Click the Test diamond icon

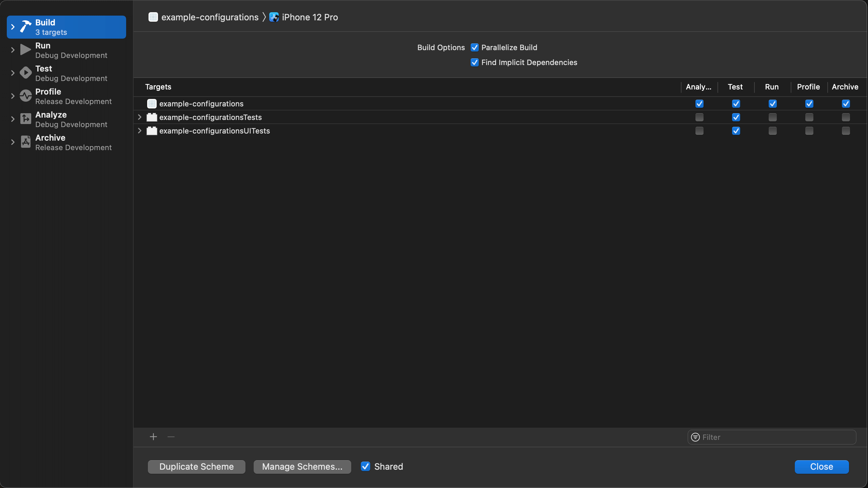coord(25,73)
